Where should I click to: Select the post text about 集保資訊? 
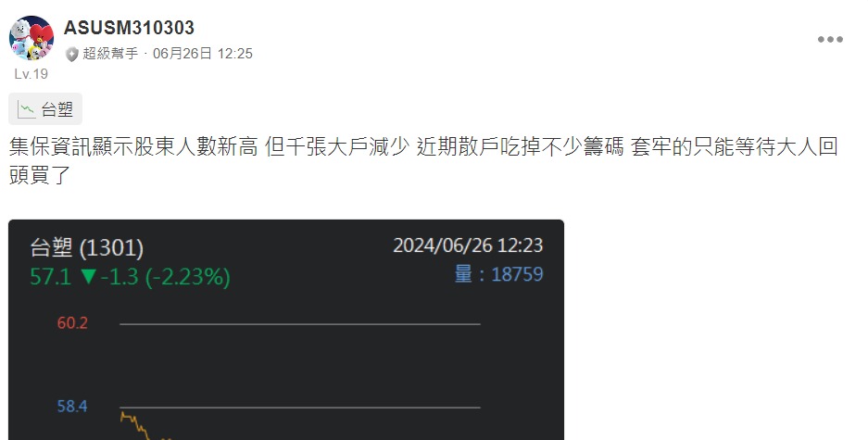pos(423,160)
